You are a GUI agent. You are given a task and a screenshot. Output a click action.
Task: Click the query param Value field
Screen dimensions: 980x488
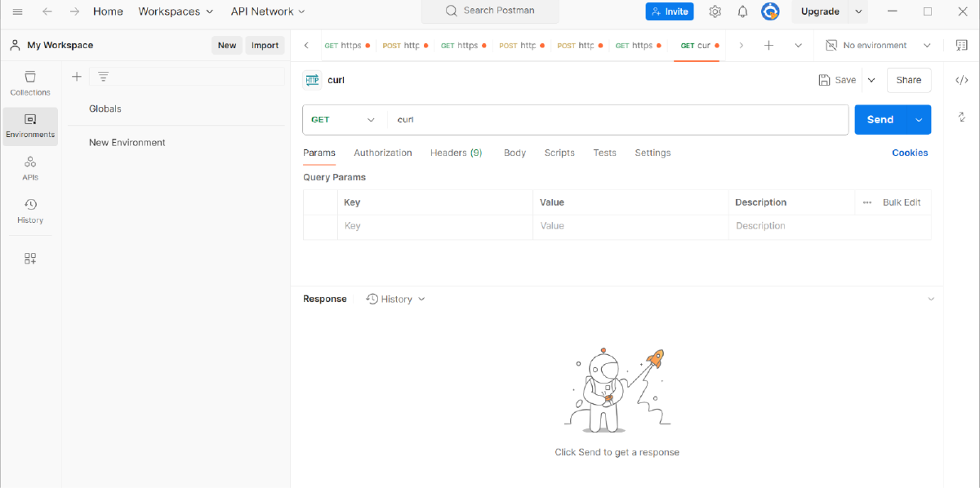(x=630, y=226)
